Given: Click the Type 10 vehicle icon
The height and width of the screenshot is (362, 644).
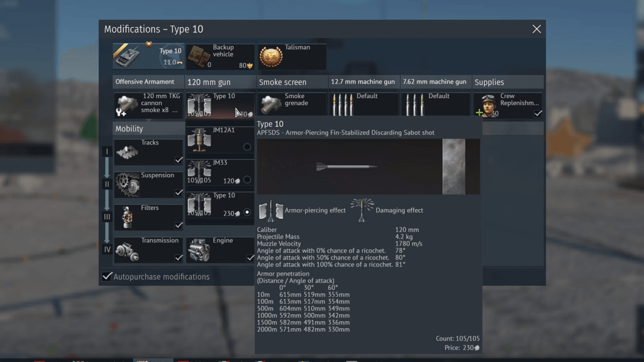Looking at the screenshot, I should click(127, 56).
